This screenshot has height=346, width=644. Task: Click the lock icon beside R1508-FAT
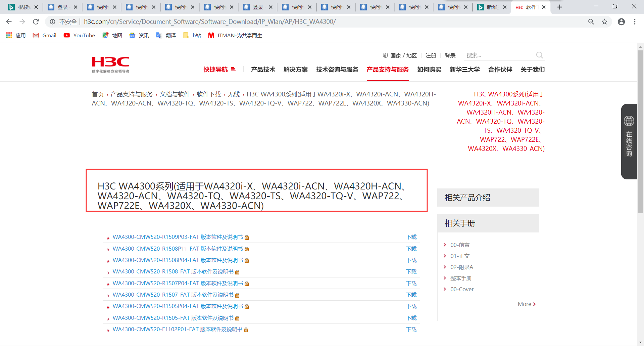237,272
